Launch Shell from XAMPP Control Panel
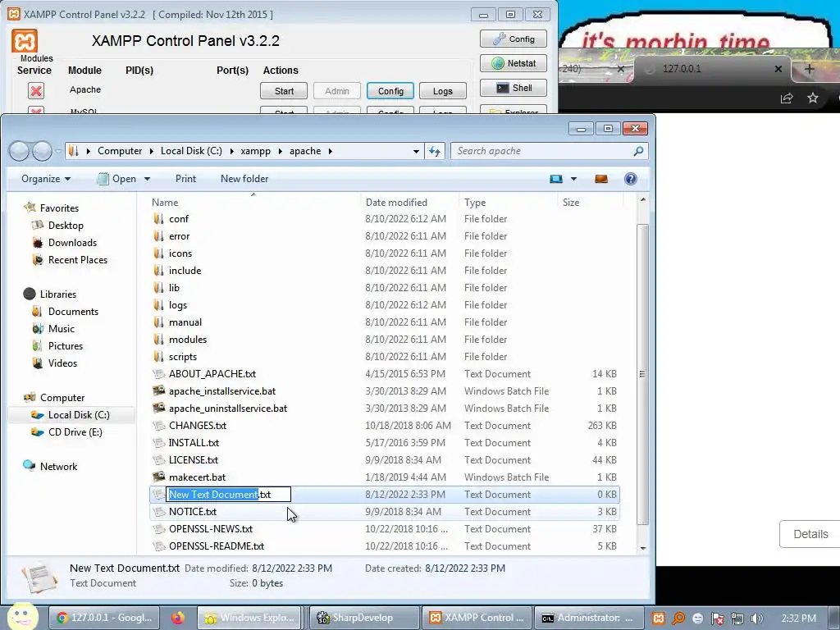The height and width of the screenshot is (630, 840). click(514, 88)
